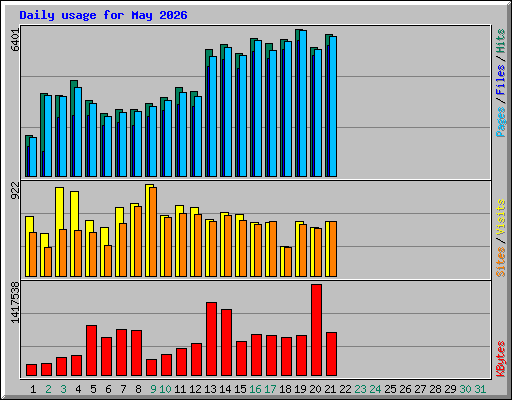Click day 11 on the x-axis

pos(180,389)
